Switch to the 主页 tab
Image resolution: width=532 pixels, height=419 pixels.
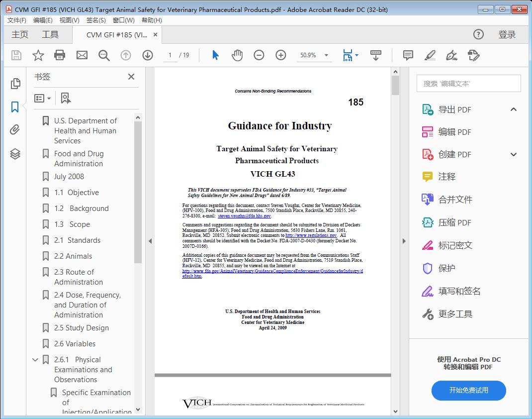click(20, 35)
